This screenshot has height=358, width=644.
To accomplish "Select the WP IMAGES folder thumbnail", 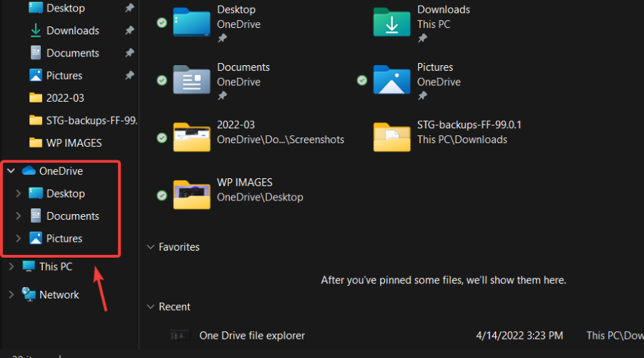I will [191, 195].
